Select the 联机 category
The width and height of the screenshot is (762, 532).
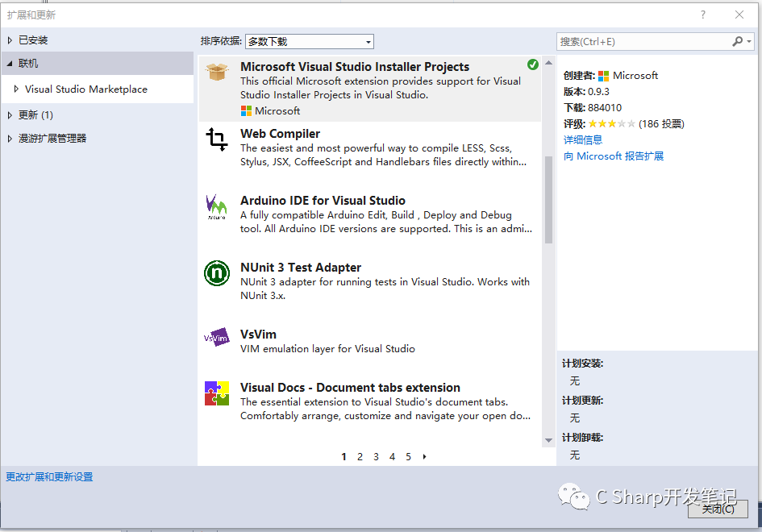coord(28,64)
